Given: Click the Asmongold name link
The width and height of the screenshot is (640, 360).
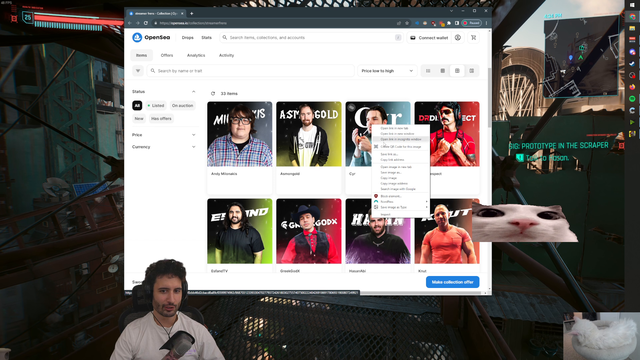Looking at the screenshot, I should (290, 173).
